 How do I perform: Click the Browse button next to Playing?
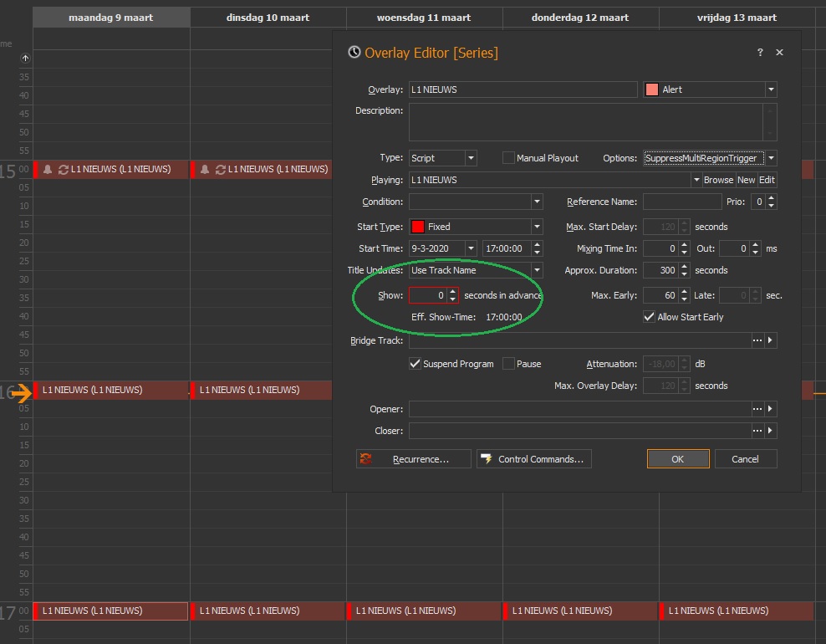tap(718, 180)
